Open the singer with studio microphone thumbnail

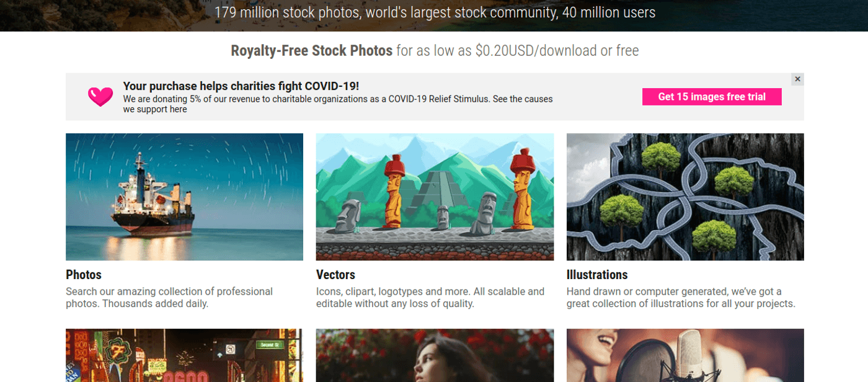pos(685,355)
